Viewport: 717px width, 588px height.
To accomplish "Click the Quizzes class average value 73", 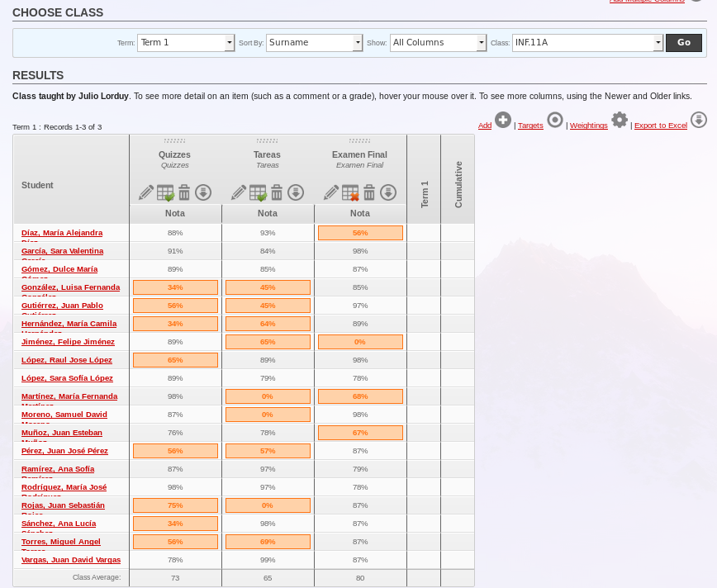I will [175, 578].
